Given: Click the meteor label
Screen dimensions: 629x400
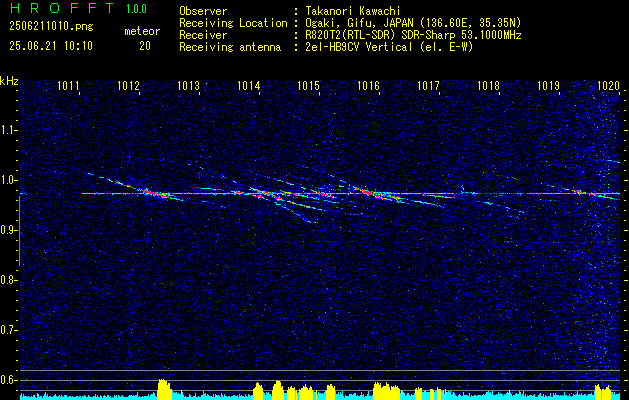Looking at the screenshot, I should (142, 31).
